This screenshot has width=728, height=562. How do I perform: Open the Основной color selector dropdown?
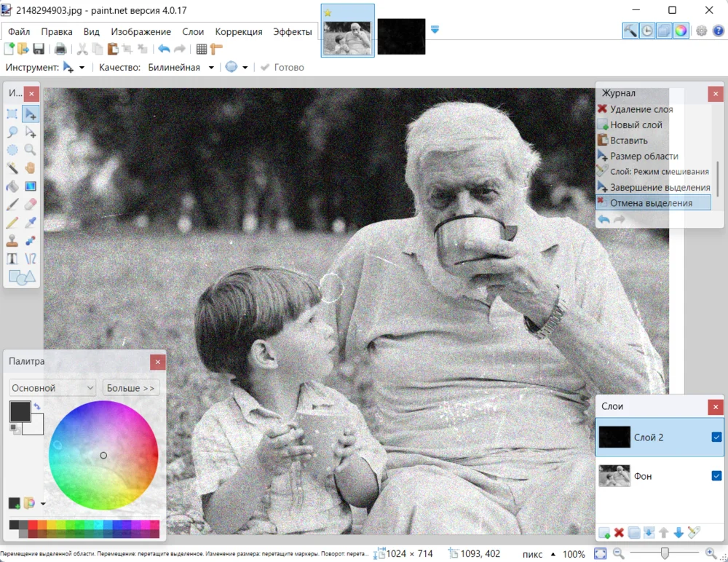(52, 388)
